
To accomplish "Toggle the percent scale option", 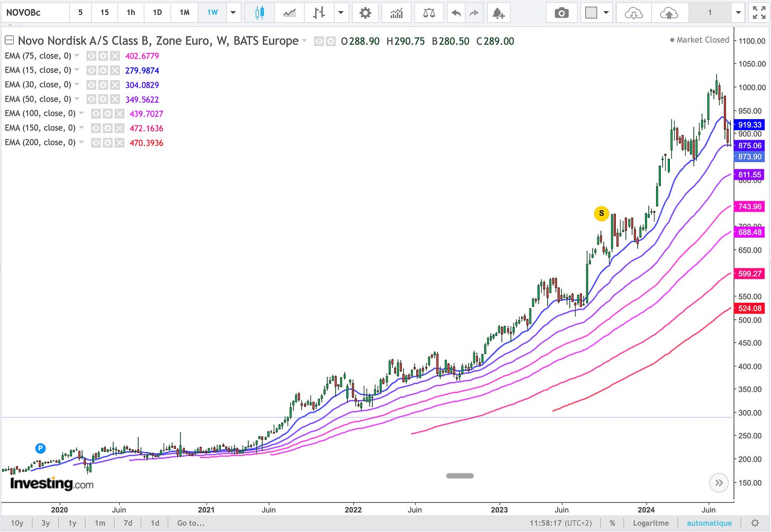I will [612, 523].
